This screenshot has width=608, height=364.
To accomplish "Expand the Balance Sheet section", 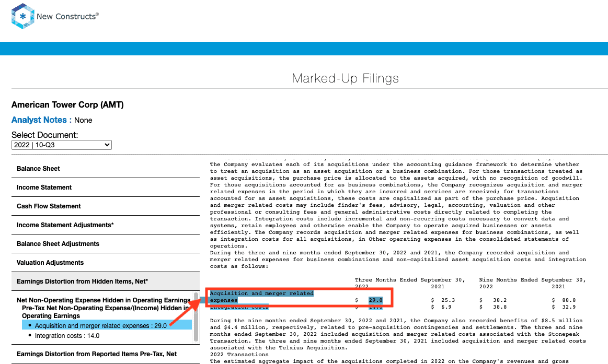I will click(106, 169).
